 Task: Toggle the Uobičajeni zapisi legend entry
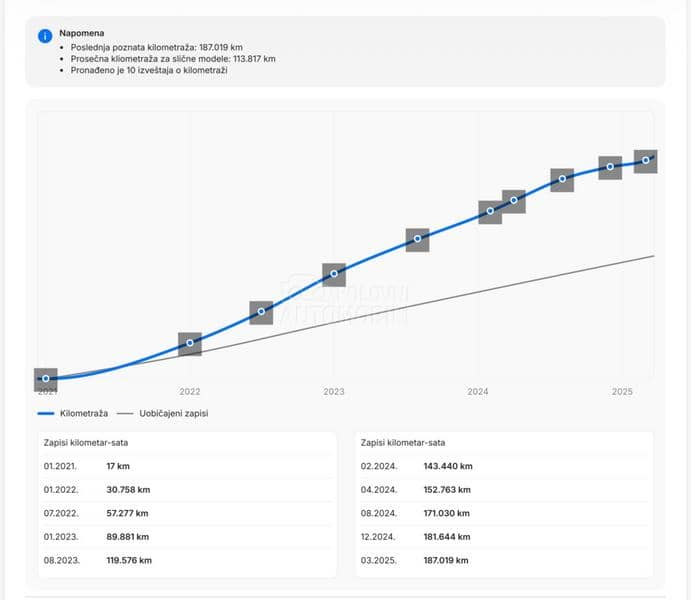tap(166, 413)
